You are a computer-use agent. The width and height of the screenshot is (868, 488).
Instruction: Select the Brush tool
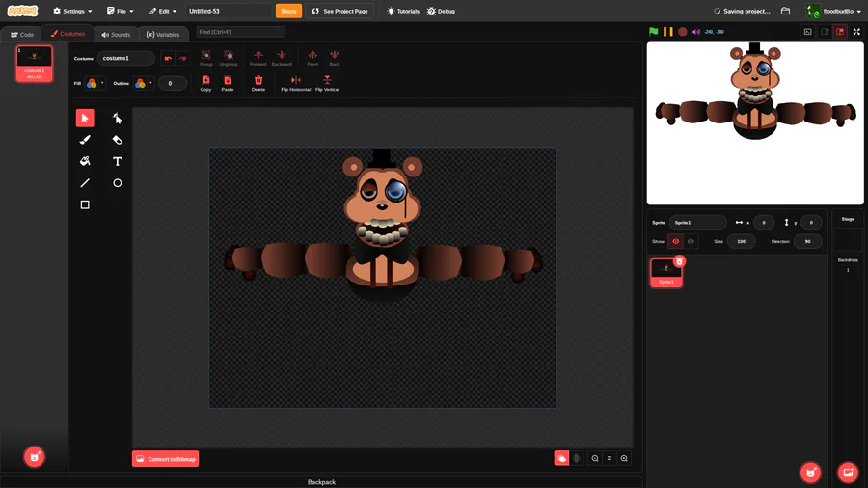[85, 140]
